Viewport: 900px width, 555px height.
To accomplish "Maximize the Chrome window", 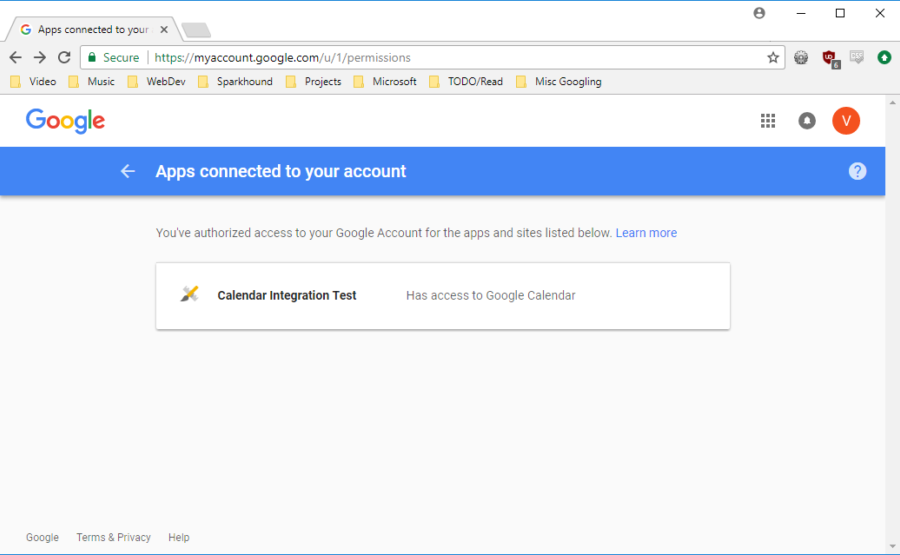I will click(x=840, y=13).
